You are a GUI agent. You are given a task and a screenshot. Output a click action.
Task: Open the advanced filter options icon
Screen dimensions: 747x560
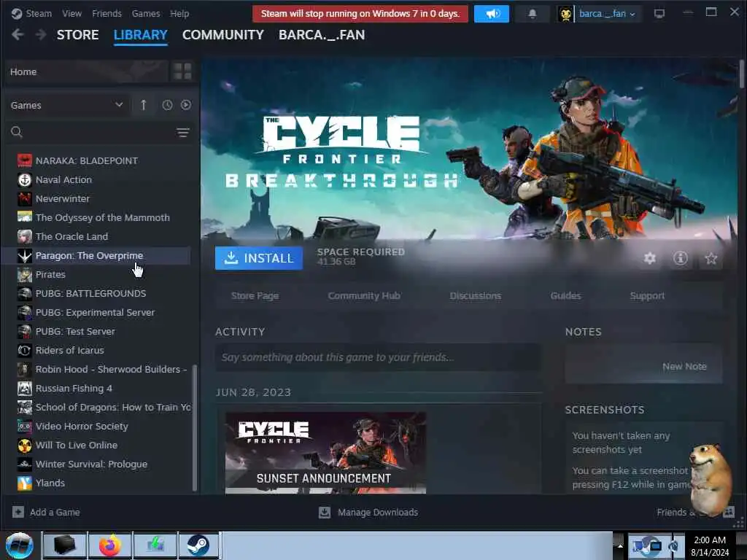point(183,133)
